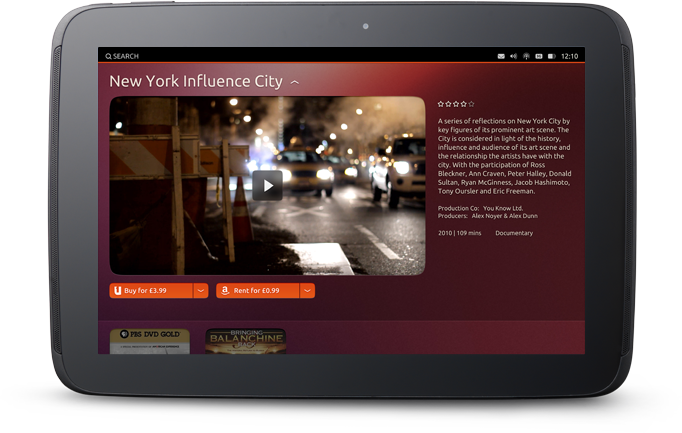Image resolution: width=682 pixels, height=433 pixels.
Task: Open the keyboard layout indicator beside the battery
Action: tap(539, 56)
